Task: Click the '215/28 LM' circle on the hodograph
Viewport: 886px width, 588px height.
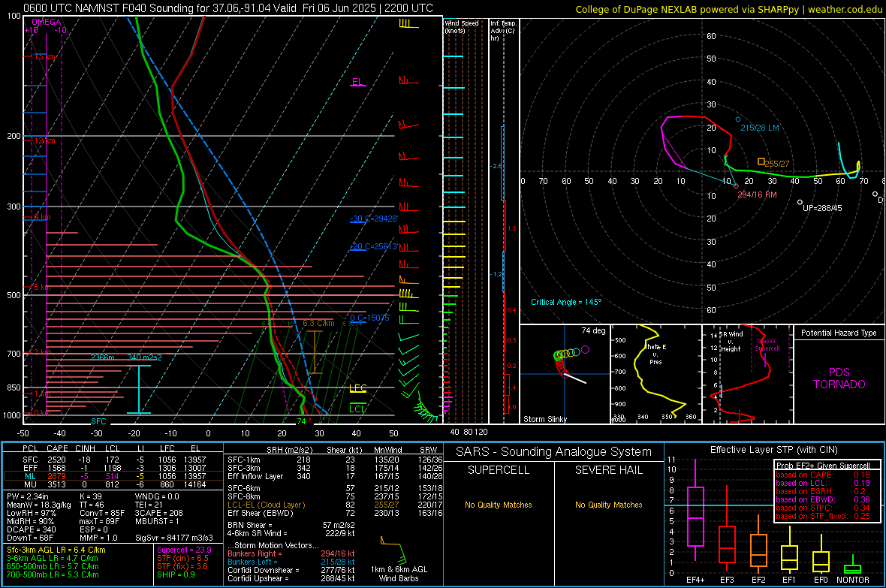Action: click(x=738, y=120)
